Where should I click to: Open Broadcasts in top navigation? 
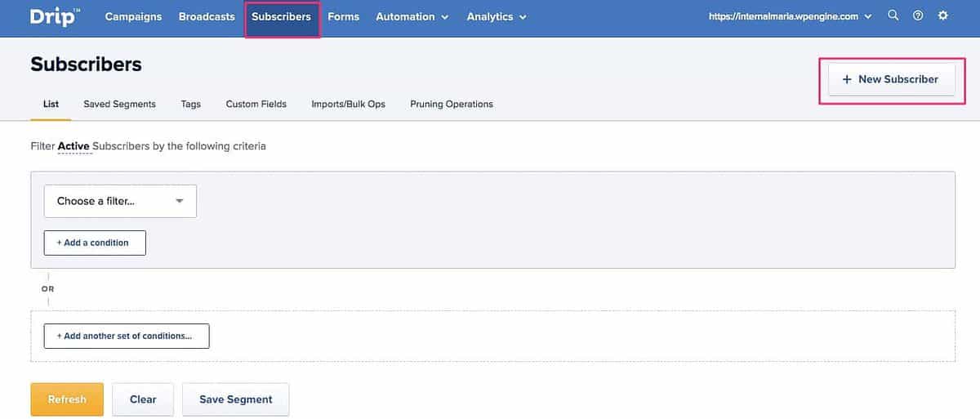click(207, 16)
